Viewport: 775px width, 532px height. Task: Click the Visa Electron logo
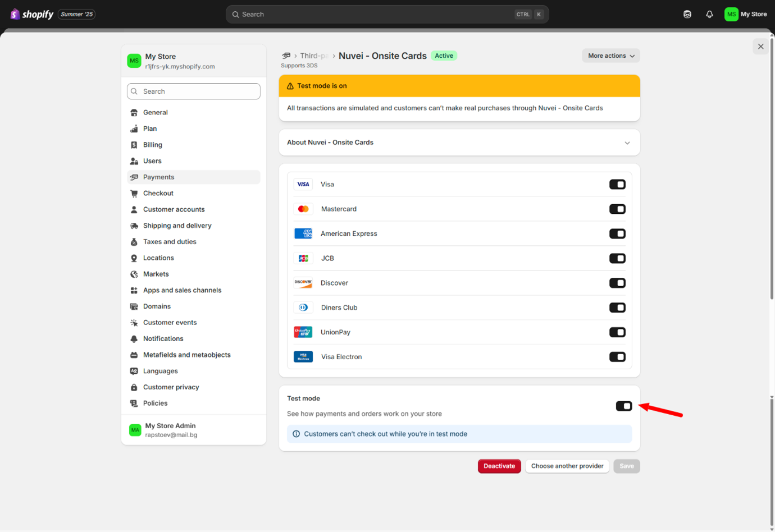303,357
